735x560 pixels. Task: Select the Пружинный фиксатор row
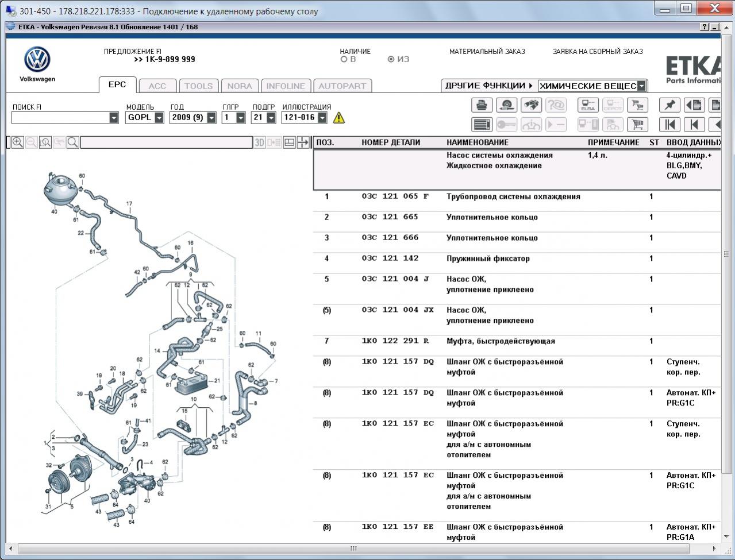click(517, 258)
